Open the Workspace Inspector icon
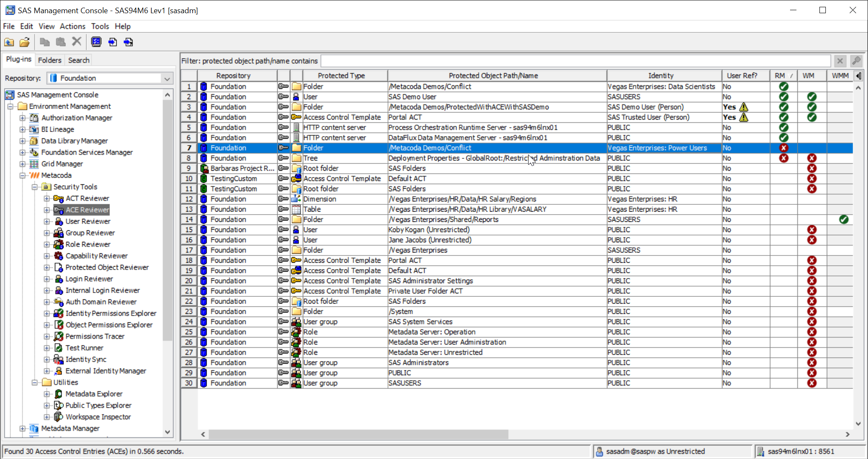This screenshot has height=459, width=868. [59, 417]
